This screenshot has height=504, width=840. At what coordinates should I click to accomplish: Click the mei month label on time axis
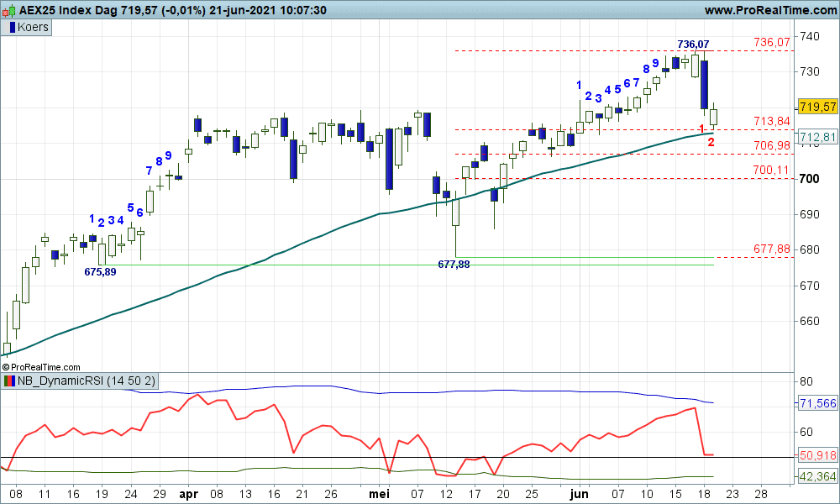coord(380,494)
